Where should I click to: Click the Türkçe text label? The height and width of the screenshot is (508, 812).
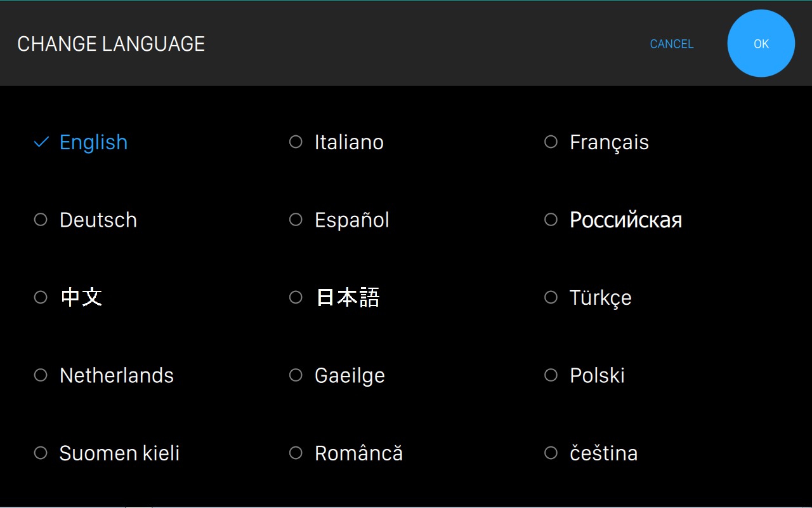click(x=600, y=298)
